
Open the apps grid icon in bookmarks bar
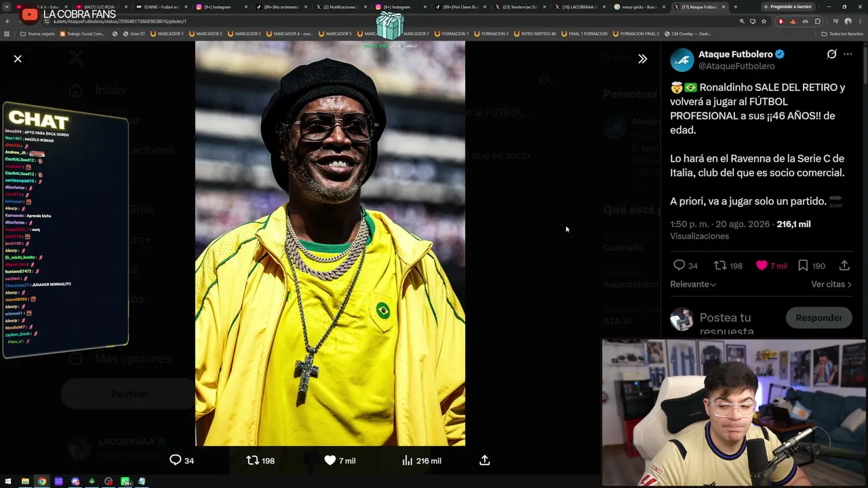click(7, 34)
